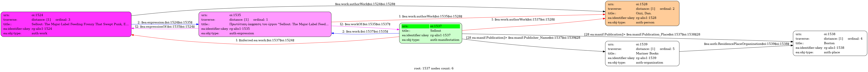The height and width of the screenshot is (72, 868).
Task: Click obj-type value auth-organization
Action: pyautogui.click(x=649, y=62)
